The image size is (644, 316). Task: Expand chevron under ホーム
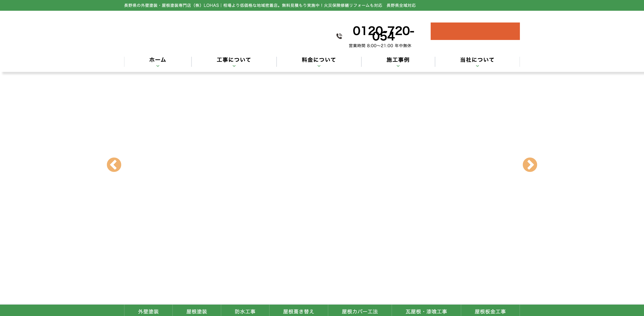pos(158,66)
